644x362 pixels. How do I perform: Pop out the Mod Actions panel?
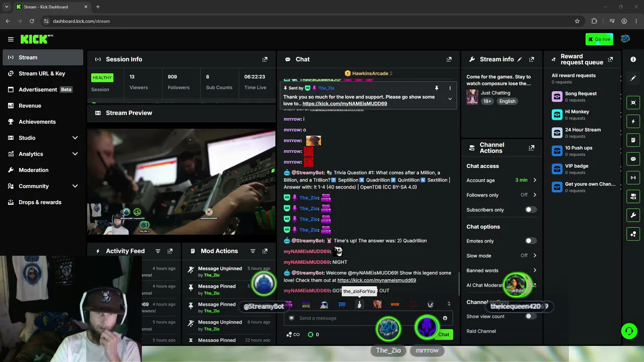pyautogui.click(x=265, y=251)
